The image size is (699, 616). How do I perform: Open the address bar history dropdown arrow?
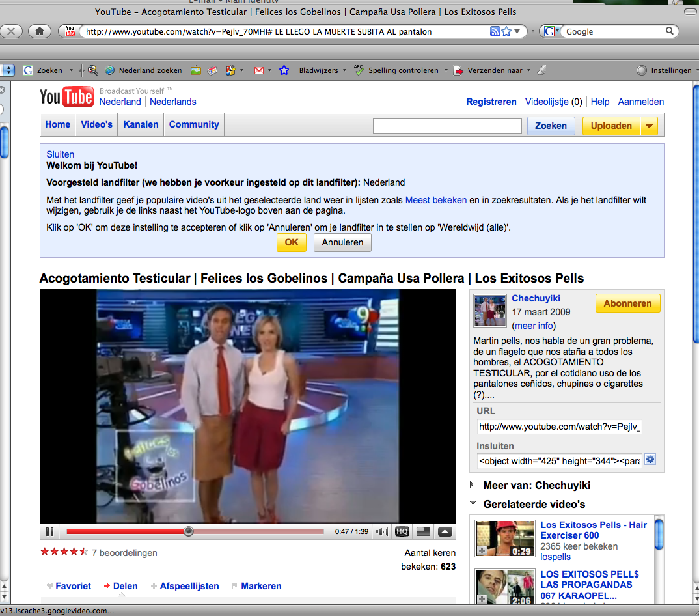point(517,31)
